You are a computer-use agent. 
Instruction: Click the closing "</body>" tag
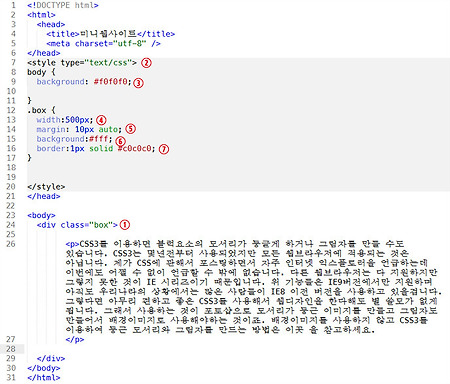(44, 368)
